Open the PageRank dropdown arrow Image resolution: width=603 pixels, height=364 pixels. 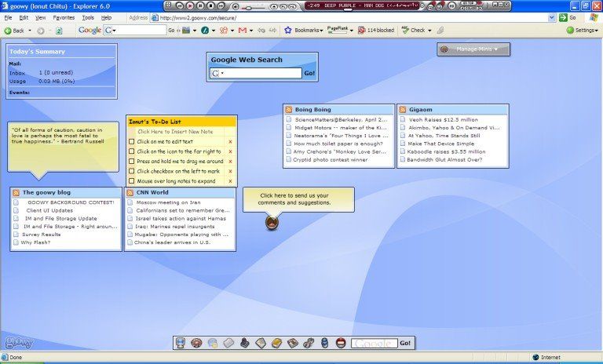tap(352, 31)
